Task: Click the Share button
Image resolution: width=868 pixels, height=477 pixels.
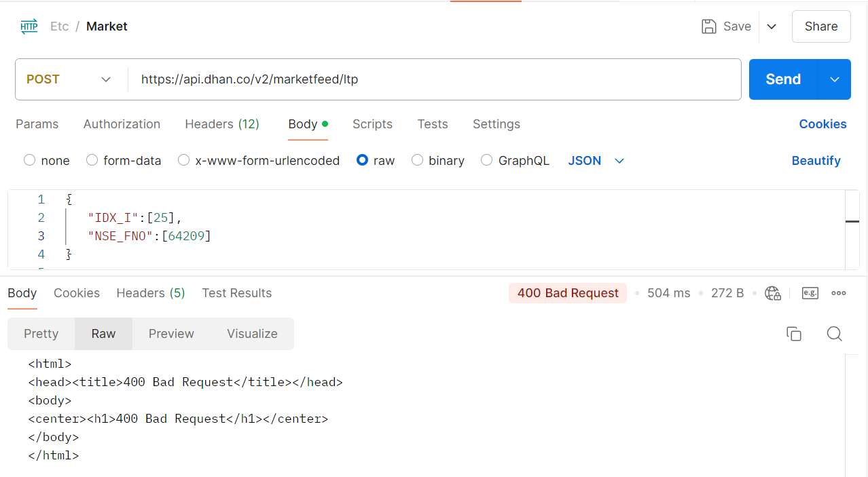Action: tap(821, 26)
